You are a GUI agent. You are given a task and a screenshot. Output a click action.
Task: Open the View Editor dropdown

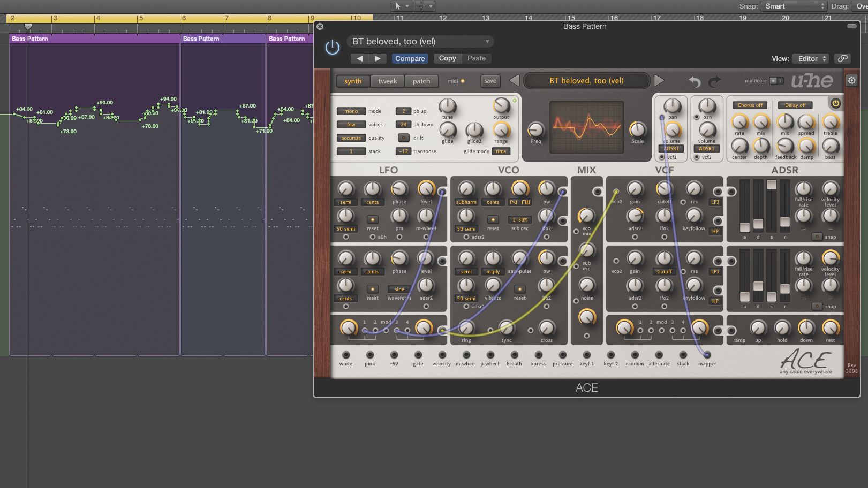pos(810,58)
